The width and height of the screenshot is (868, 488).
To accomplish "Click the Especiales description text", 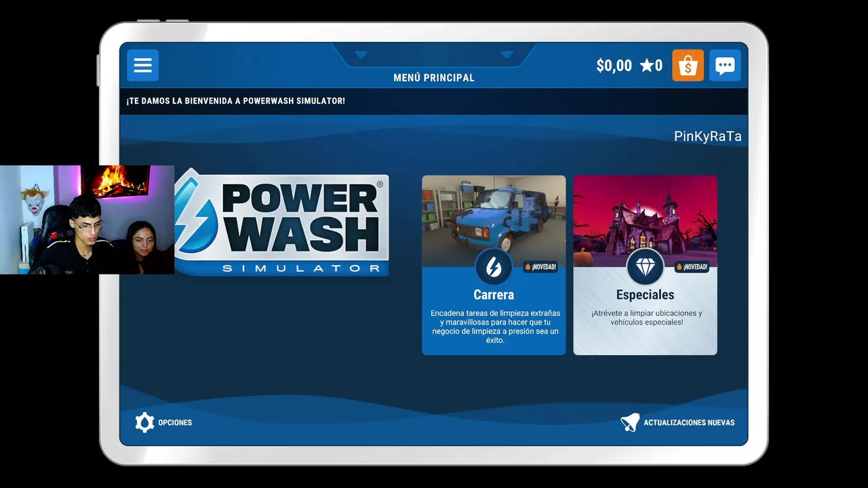I will pos(646,318).
